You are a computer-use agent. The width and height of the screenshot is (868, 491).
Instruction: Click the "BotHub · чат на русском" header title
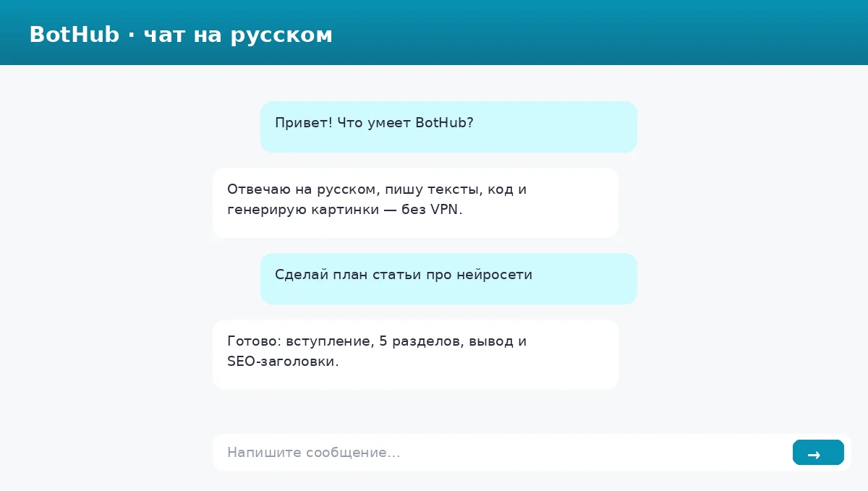click(181, 35)
